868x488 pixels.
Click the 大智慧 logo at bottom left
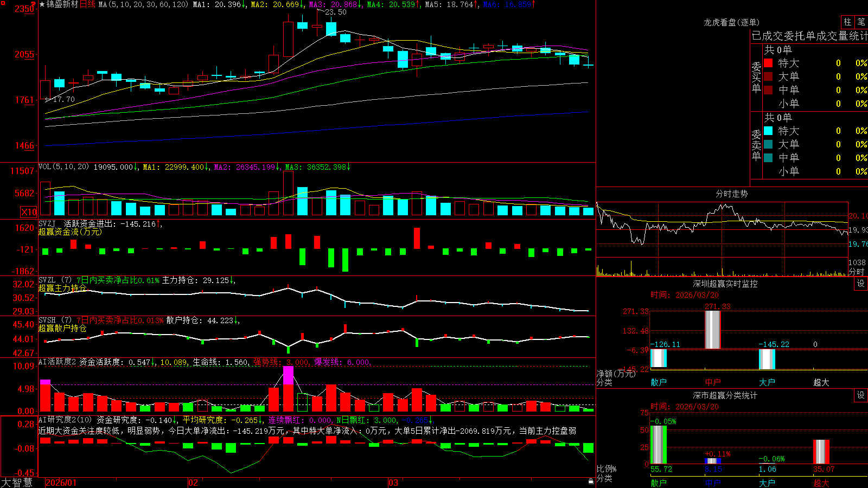(x=17, y=482)
